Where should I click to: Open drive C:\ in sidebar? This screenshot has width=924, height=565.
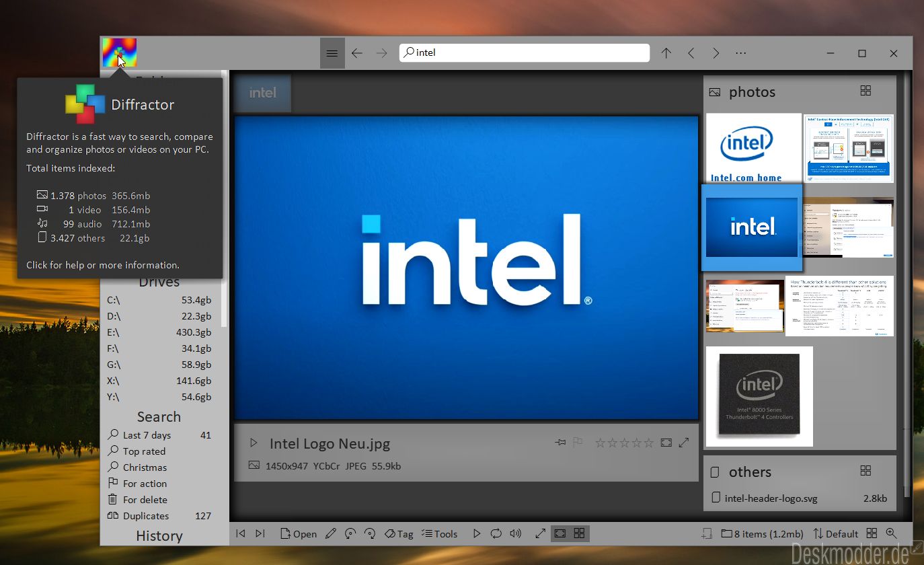[159, 300]
